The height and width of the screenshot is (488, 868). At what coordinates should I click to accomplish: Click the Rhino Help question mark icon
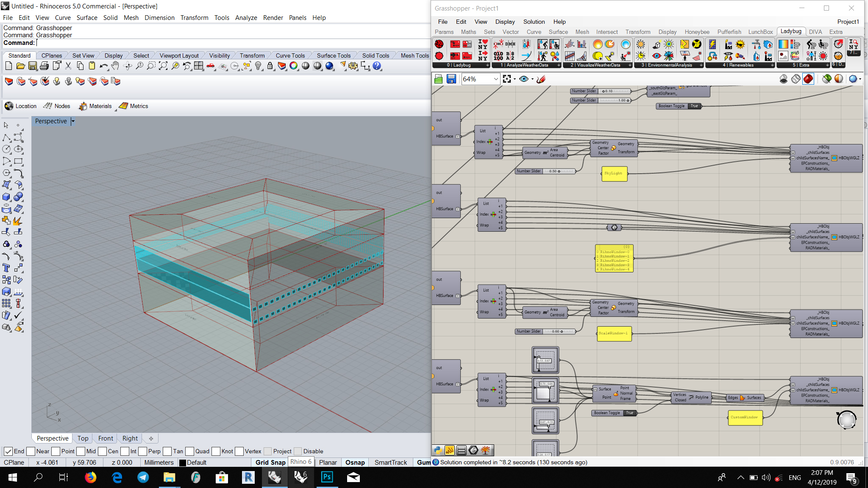[377, 66]
